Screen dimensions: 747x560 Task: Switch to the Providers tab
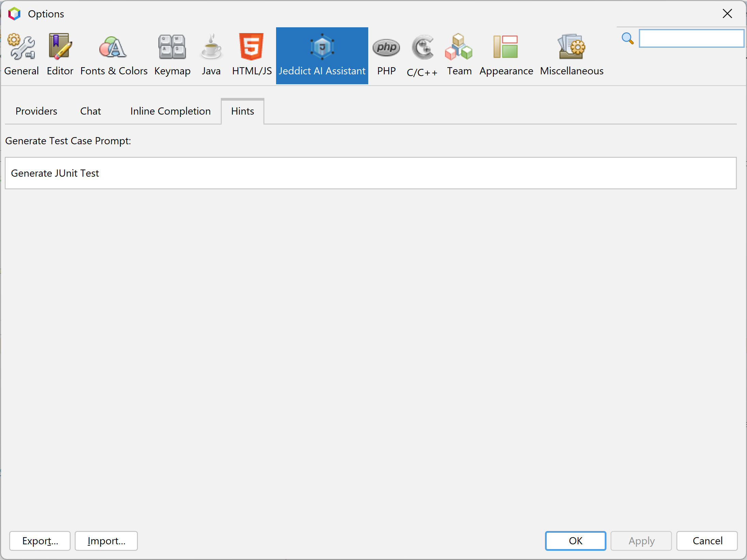pyautogui.click(x=37, y=110)
